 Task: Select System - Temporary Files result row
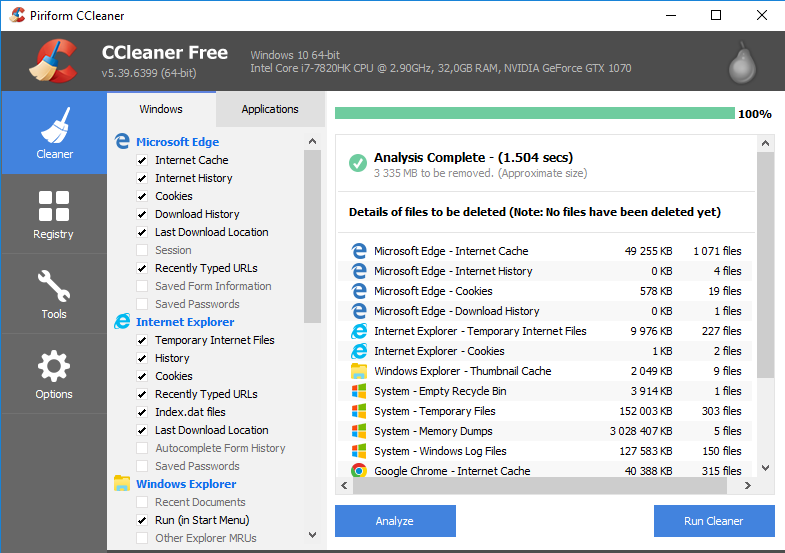click(x=546, y=411)
